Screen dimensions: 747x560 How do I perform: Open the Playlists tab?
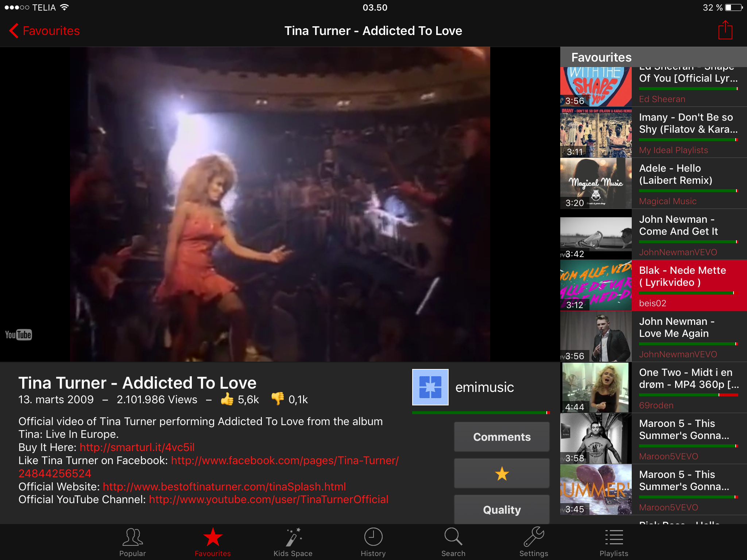614,542
